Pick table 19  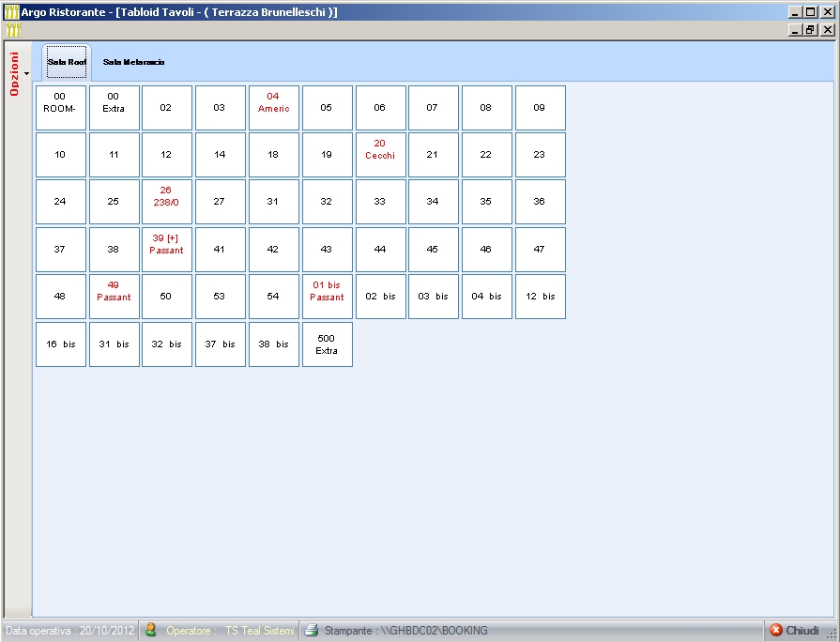328,155
